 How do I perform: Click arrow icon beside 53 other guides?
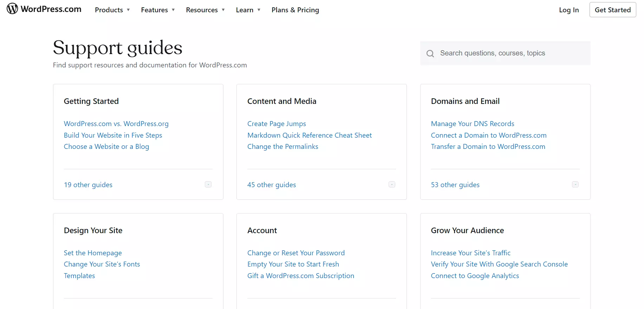(575, 184)
